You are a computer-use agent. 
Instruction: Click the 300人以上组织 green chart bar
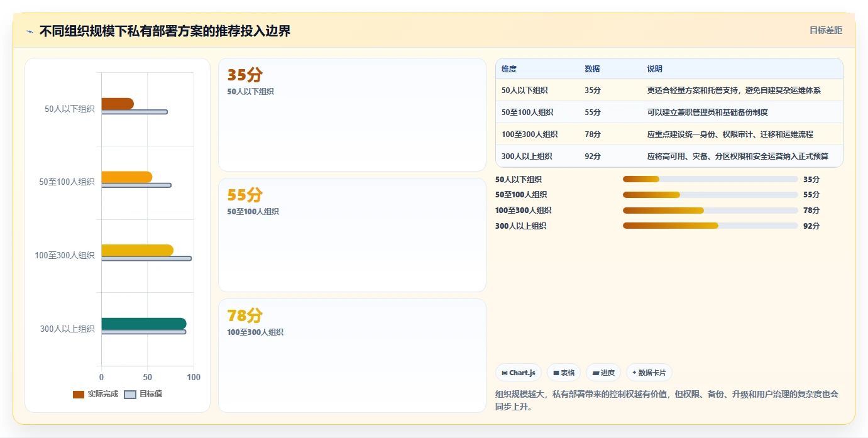point(144,324)
